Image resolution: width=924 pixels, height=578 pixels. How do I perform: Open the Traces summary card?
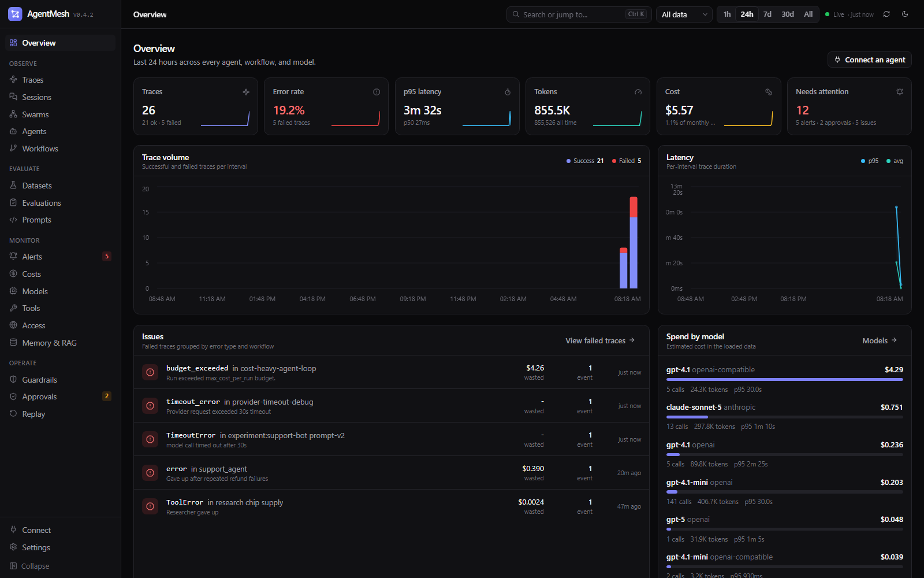(x=196, y=106)
